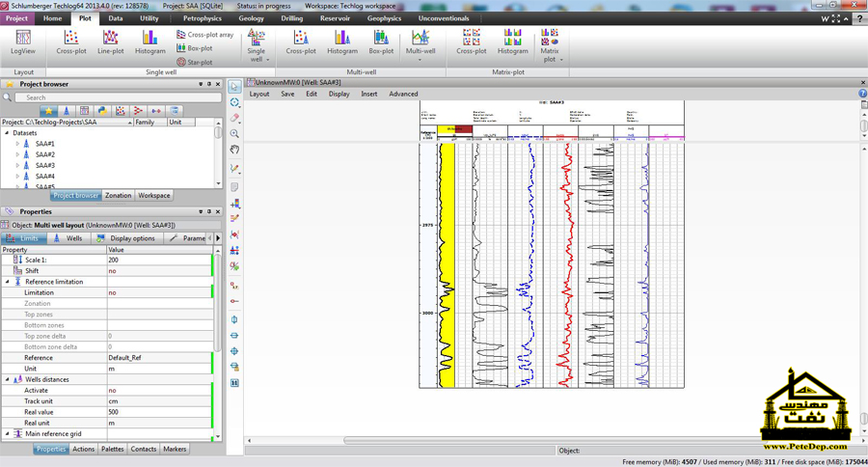Select the pencil drawing tool
This screenshot has width=868, height=467.
(x=234, y=169)
